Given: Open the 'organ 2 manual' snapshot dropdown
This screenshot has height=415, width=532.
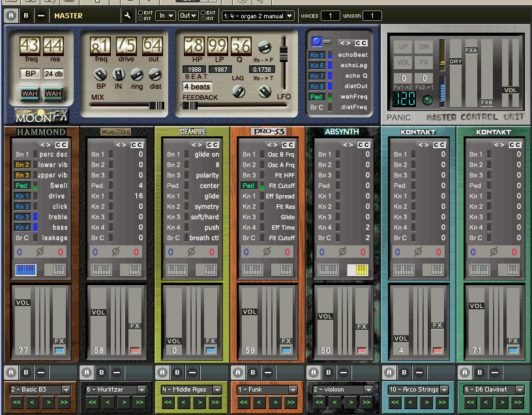Looking at the screenshot, I should (x=258, y=15).
